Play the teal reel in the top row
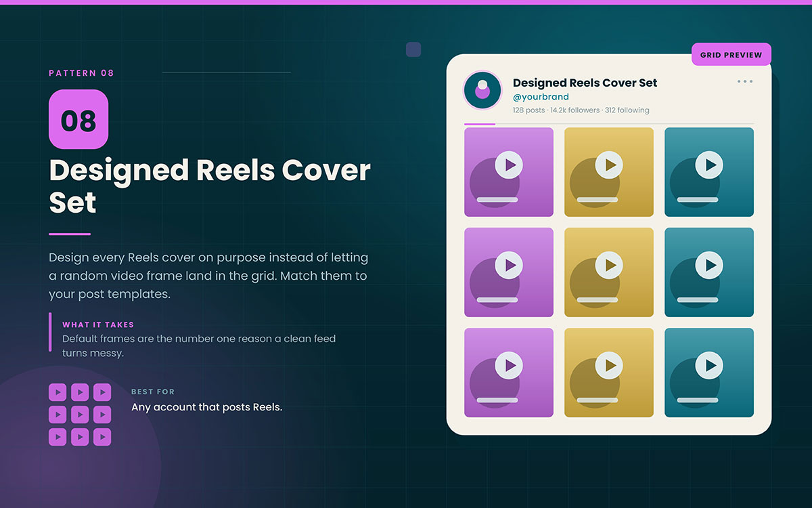 point(709,172)
